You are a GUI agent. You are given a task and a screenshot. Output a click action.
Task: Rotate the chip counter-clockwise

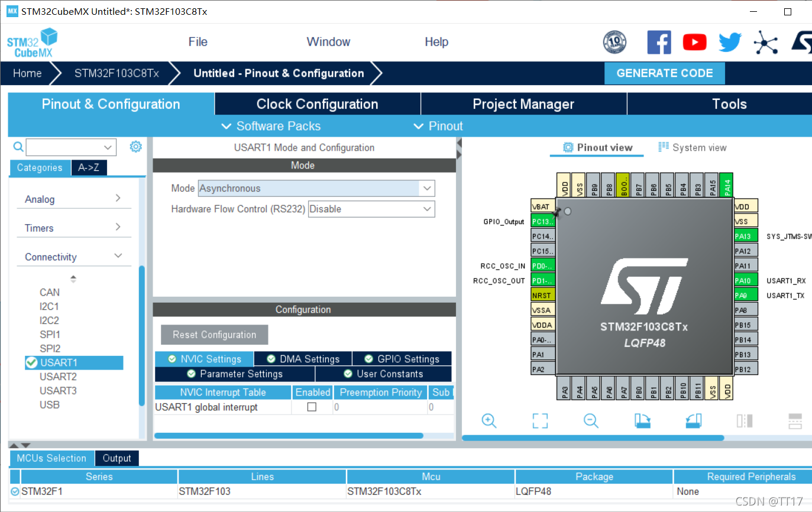694,420
